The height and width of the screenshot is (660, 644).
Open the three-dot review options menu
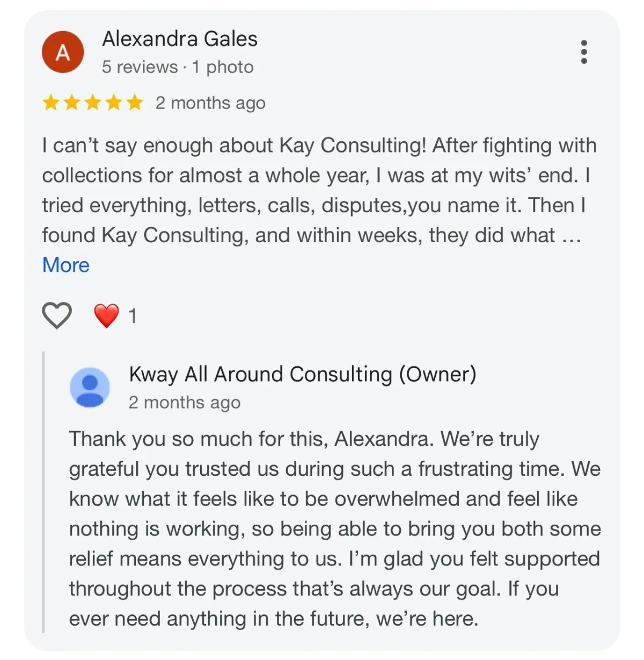pyautogui.click(x=584, y=52)
